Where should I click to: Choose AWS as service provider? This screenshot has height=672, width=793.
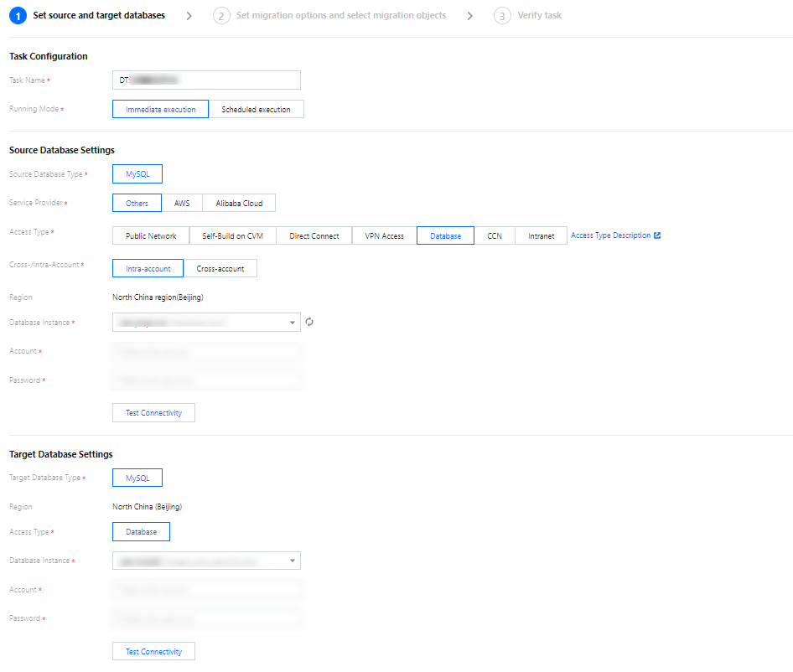182,203
